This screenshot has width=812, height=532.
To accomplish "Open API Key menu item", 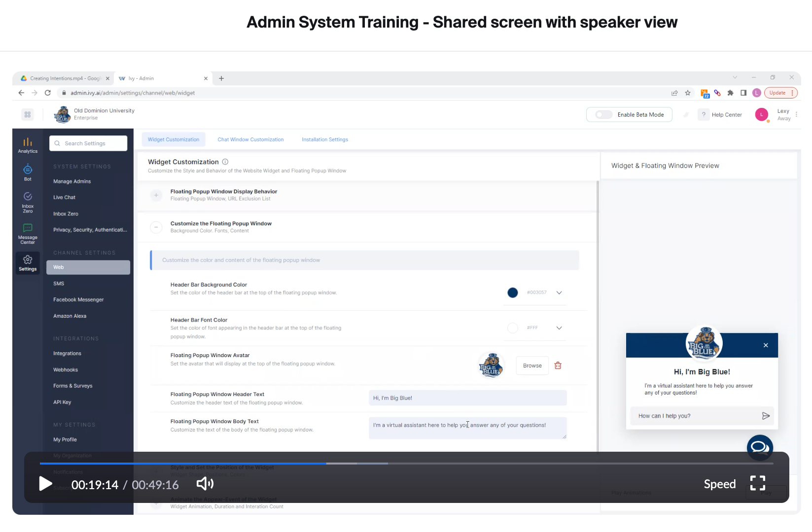I will (x=62, y=402).
